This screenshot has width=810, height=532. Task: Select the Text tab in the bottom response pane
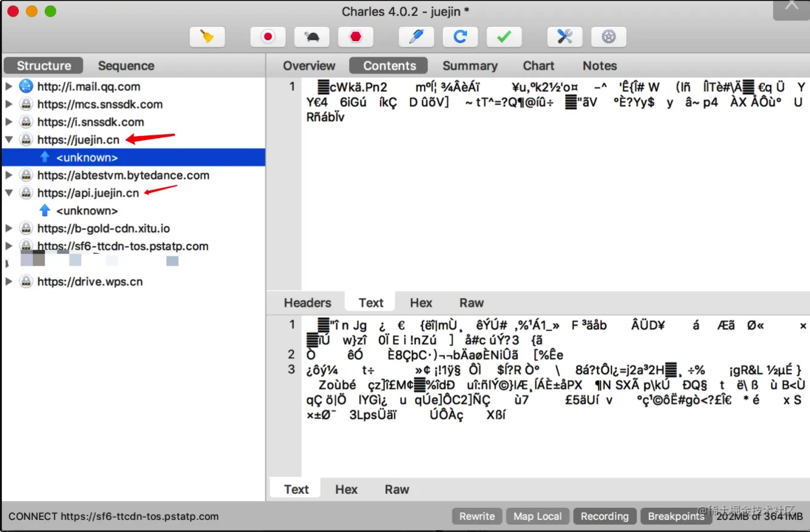[296, 489]
